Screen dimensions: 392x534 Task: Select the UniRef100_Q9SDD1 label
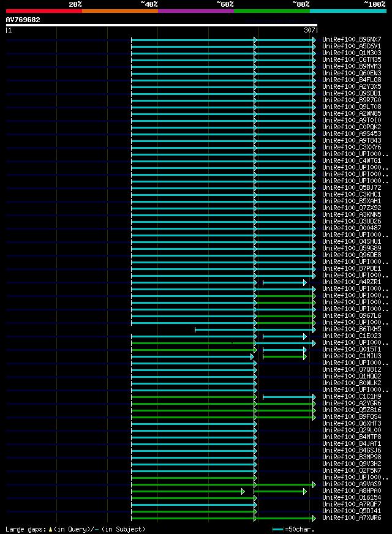tap(352, 93)
